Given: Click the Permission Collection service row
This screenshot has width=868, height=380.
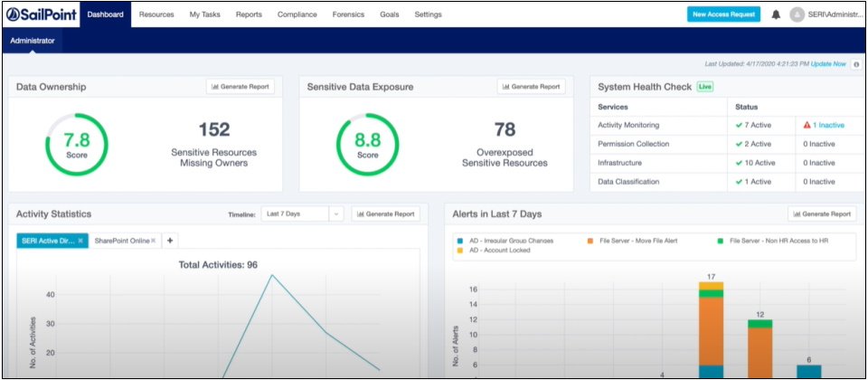Looking at the screenshot, I should coord(727,144).
